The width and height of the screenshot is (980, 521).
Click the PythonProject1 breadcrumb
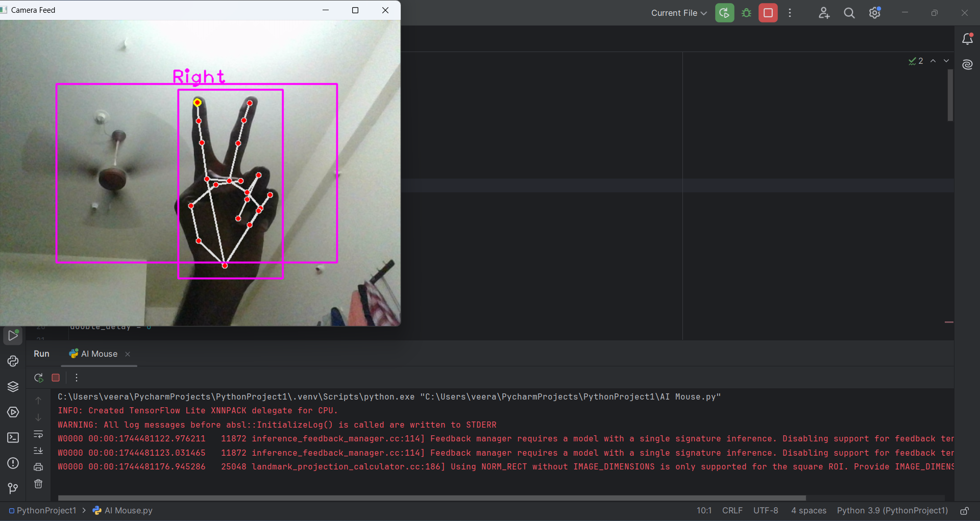click(46, 511)
